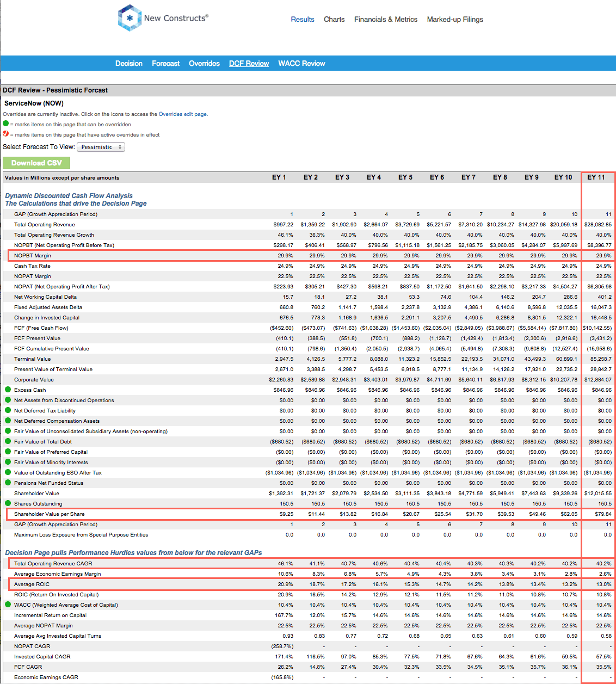
Task: Click the $12,884.07 corporate value cell
Action: tap(597, 379)
